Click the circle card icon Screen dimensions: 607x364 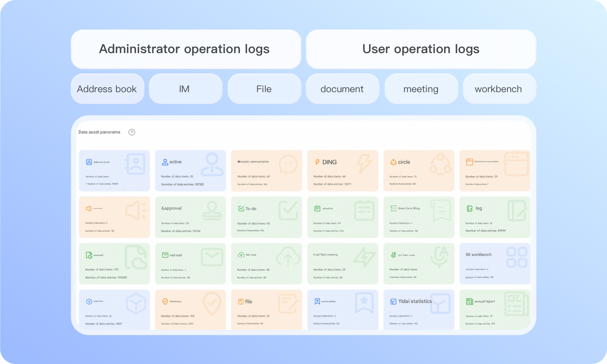click(x=393, y=162)
